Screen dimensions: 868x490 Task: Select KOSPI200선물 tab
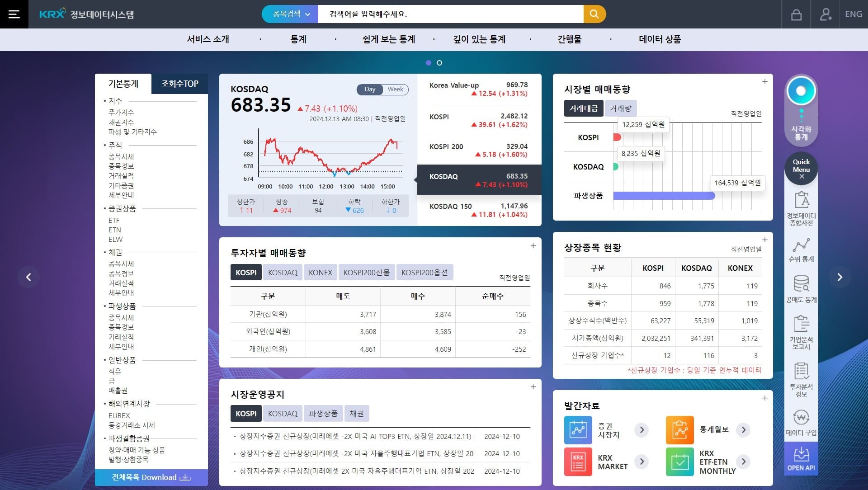pos(367,273)
